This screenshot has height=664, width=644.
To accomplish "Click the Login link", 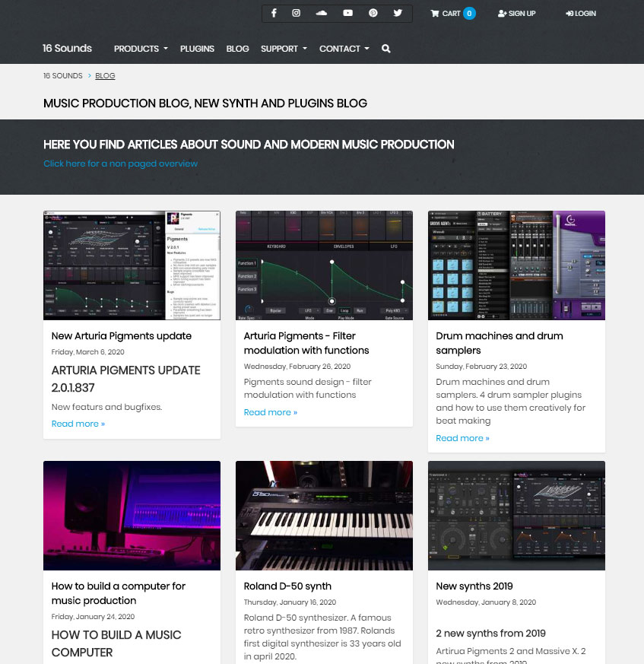I will click(581, 14).
